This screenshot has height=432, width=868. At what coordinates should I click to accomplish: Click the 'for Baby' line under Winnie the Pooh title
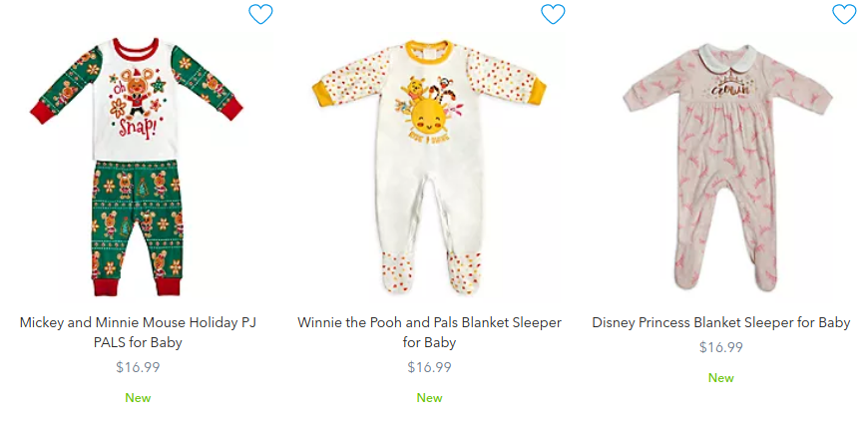[430, 342]
